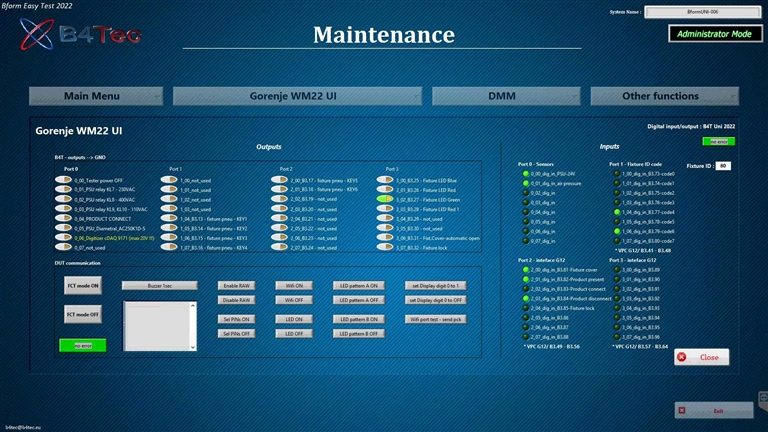
Task: Toggle output 0_01 PSU relay 230VAC
Action: 63,189
